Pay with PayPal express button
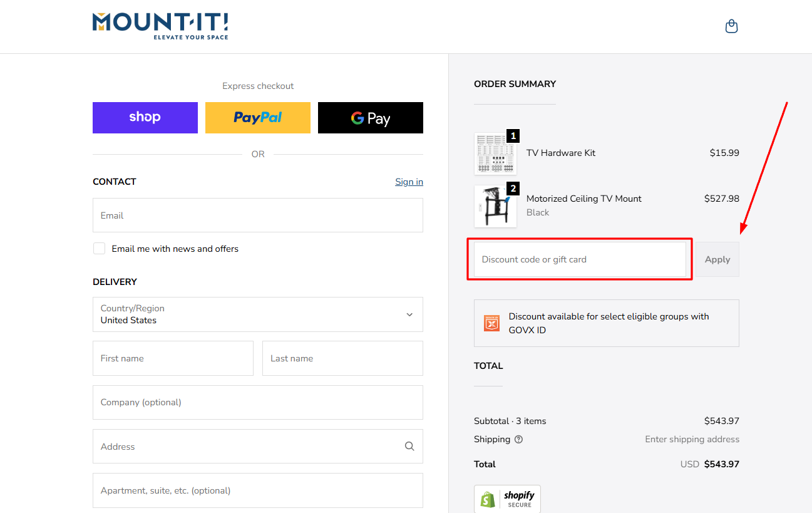 258,118
